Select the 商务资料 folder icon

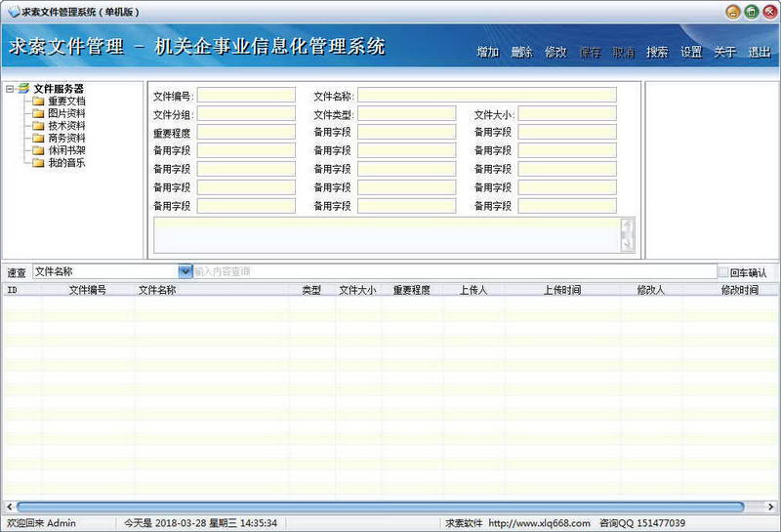[38, 138]
